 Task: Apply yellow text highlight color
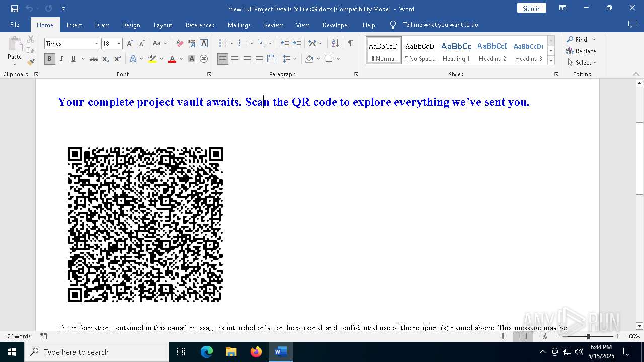tap(152, 59)
